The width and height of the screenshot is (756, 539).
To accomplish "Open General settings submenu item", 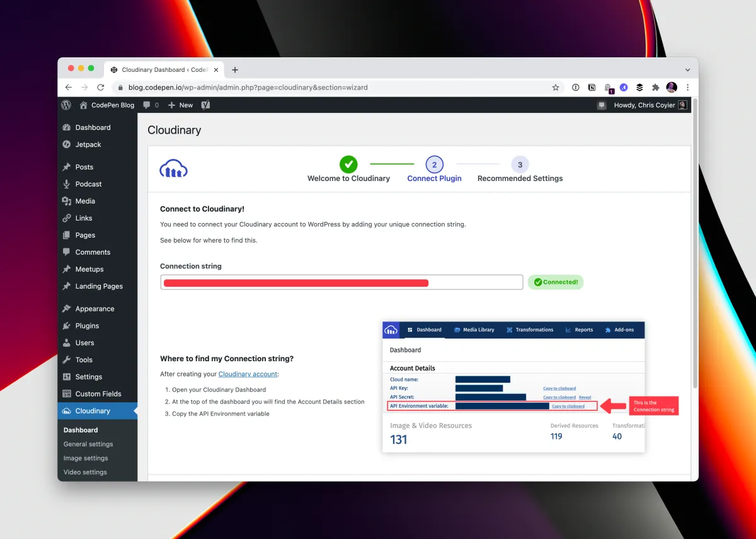I will point(88,444).
